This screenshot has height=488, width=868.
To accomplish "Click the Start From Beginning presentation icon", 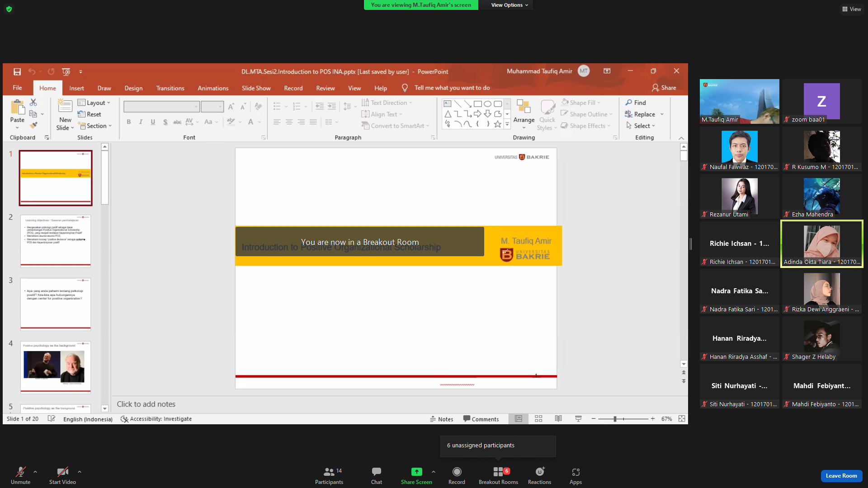I will point(66,71).
